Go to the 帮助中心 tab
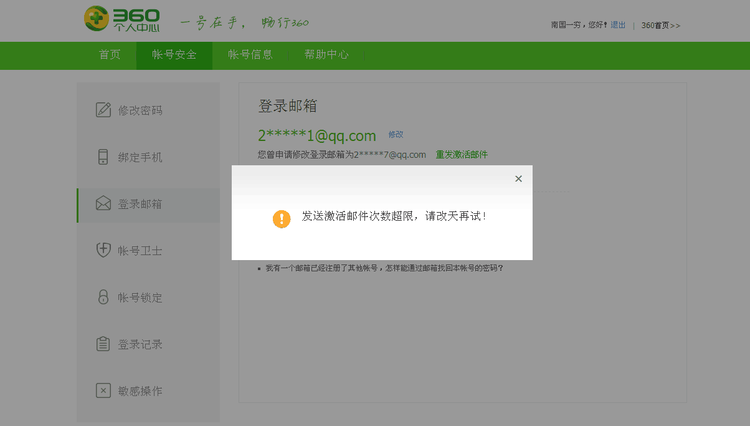Viewport: 750px width, 426px height. pyautogui.click(x=327, y=55)
